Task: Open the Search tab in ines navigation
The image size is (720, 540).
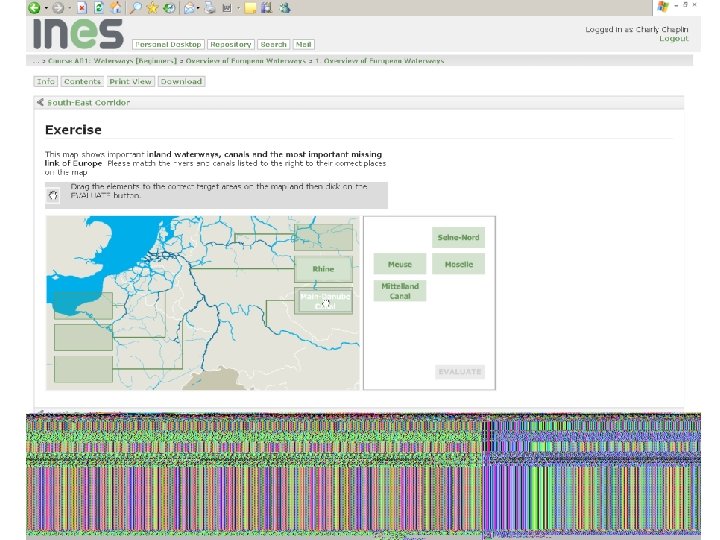Action: (273, 45)
